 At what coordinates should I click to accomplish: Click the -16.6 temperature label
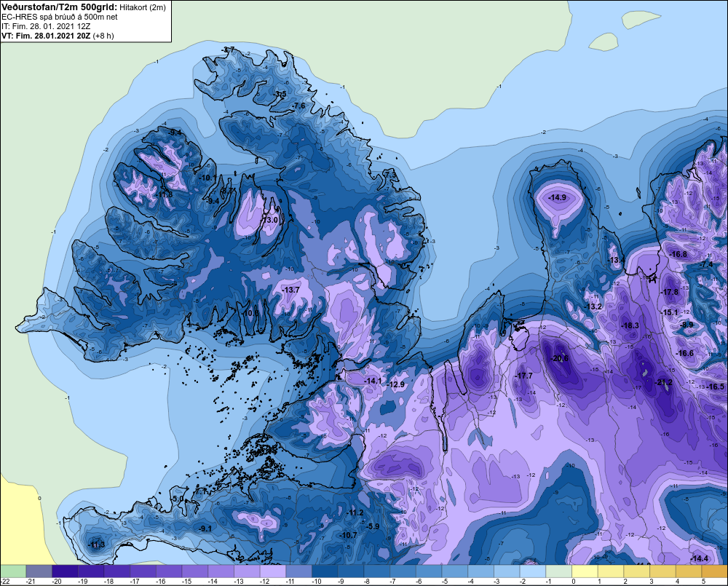684,353
